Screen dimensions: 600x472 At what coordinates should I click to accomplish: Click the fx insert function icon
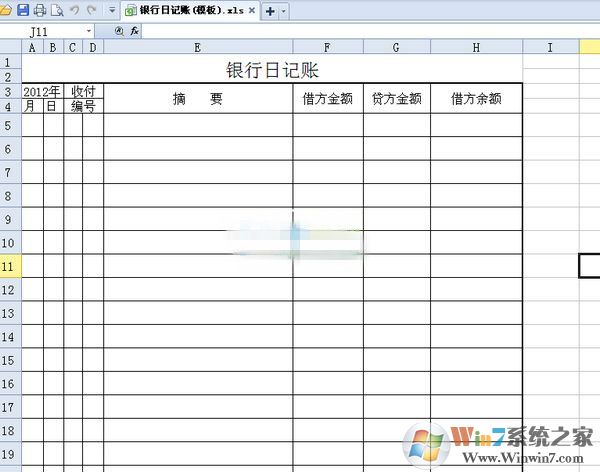coord(134,31)
